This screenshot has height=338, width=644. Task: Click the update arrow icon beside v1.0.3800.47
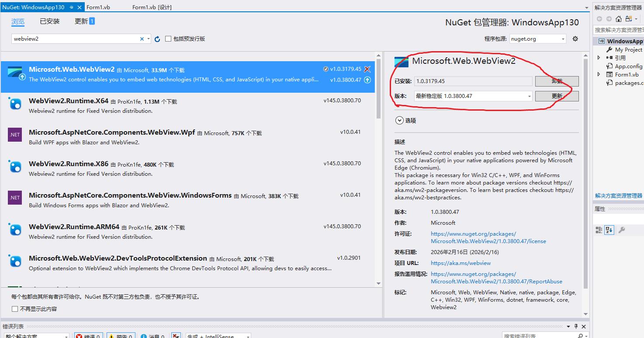367,80
